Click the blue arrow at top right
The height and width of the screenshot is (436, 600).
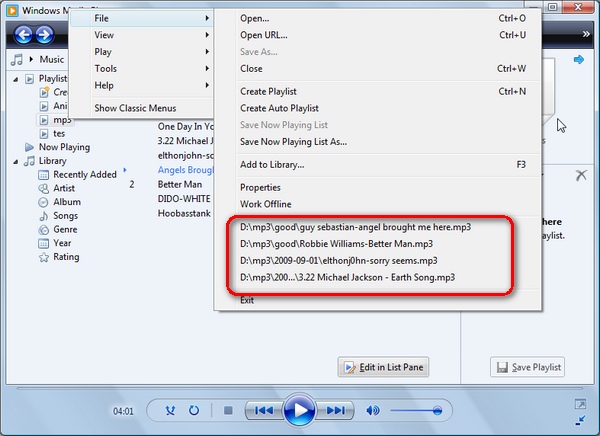click(579, 59)
